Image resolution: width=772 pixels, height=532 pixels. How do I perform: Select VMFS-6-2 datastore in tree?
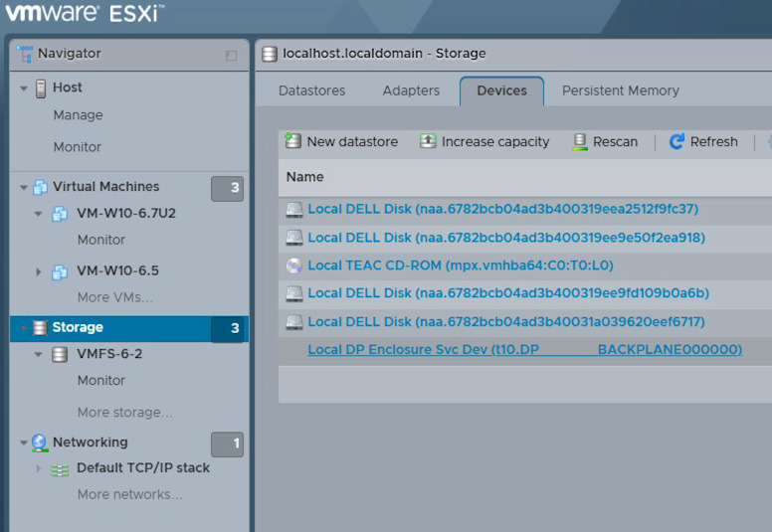[x=109, y=354]
